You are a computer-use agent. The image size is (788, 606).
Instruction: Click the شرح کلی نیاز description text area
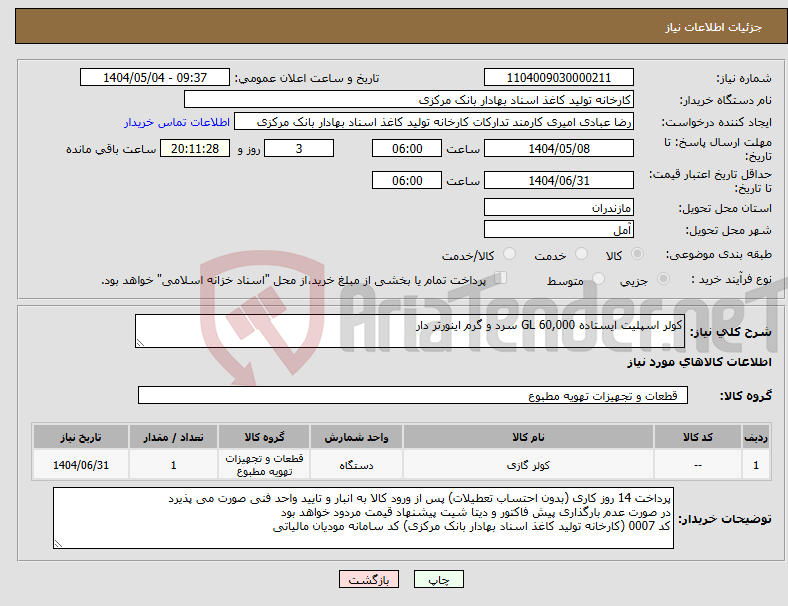tap(410, 331)
